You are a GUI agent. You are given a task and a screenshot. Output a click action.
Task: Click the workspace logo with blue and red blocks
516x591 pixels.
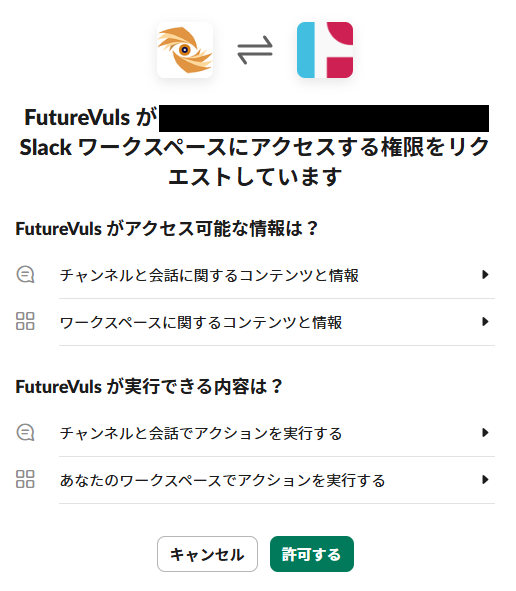[x=325, y=50]
